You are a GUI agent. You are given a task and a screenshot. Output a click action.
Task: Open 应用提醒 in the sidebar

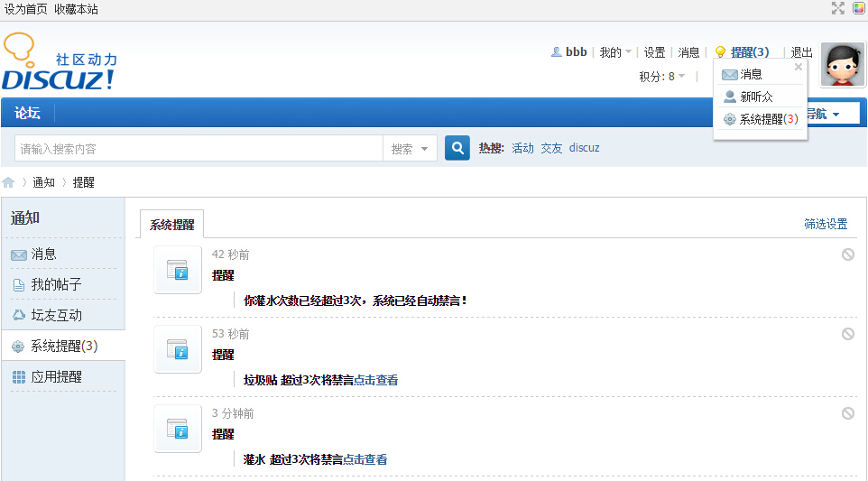tap(57, 377)
